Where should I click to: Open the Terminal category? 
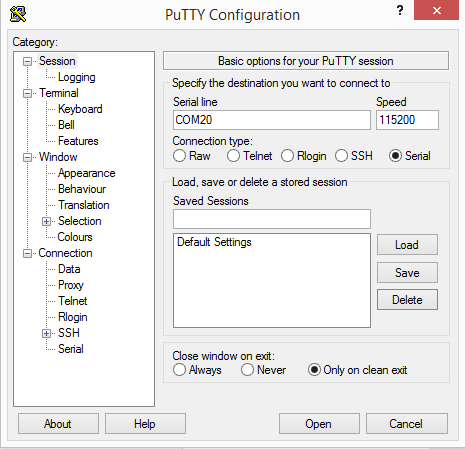click(x=59, y=93)
